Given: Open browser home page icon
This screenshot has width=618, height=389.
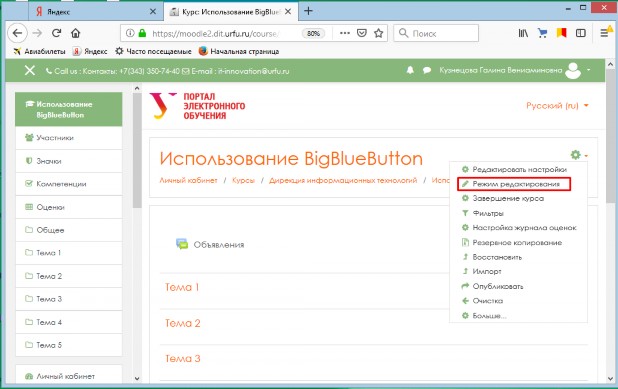Looking at the screenshot, I should pyautogui.click(x=76, y=33).
